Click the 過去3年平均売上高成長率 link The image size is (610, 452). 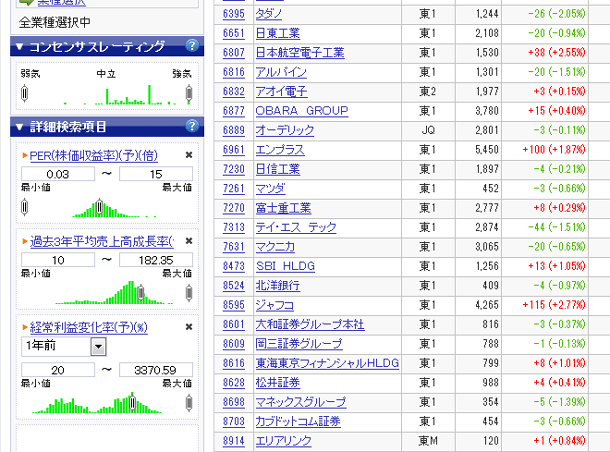102,242
